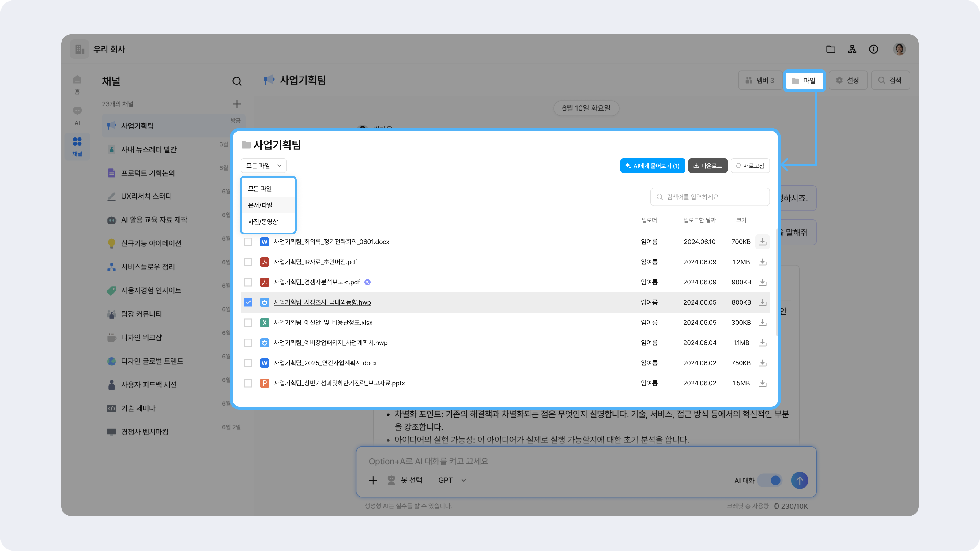Check the box for 회의록_정기전략회의_0601.docx

pyautogui.click(x=248, y=242)
